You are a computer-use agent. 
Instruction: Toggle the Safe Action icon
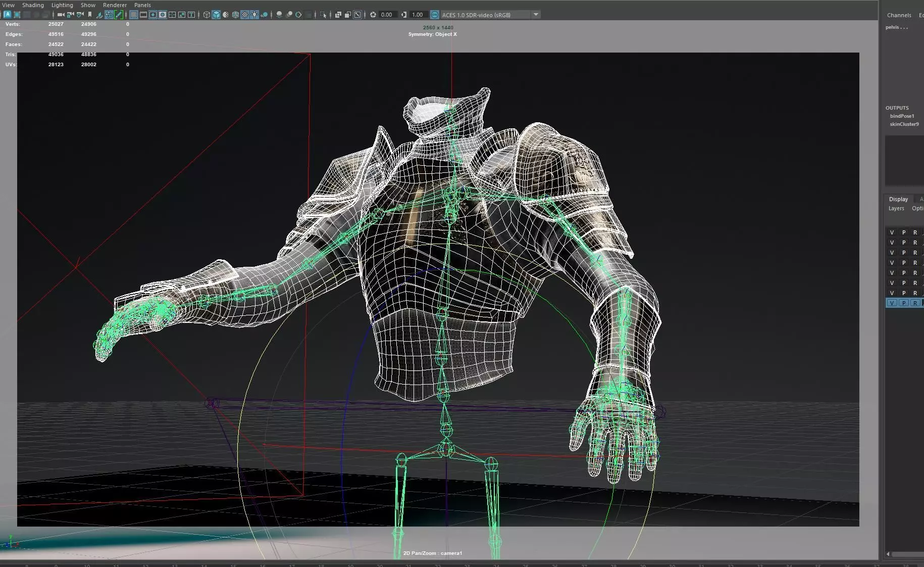[182, 15]
